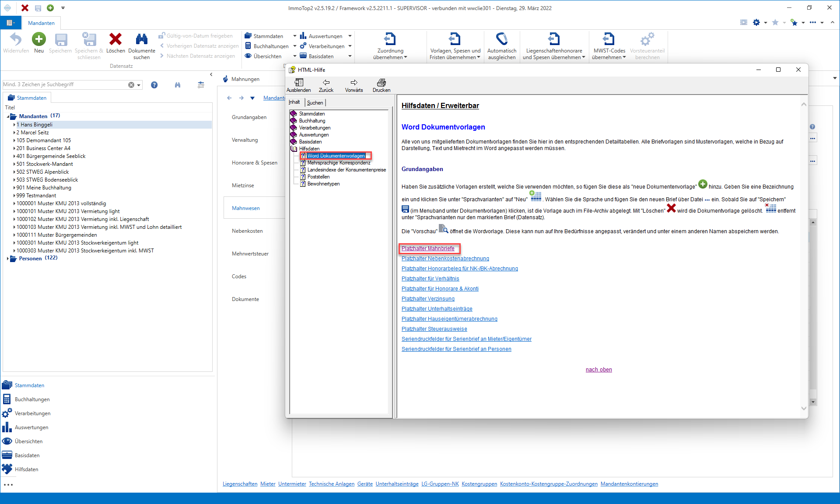The width and height of the screenshot is (840, 504).
Task: Click Automatisch ausgleichen icon
Action: (x=502, y=39)
